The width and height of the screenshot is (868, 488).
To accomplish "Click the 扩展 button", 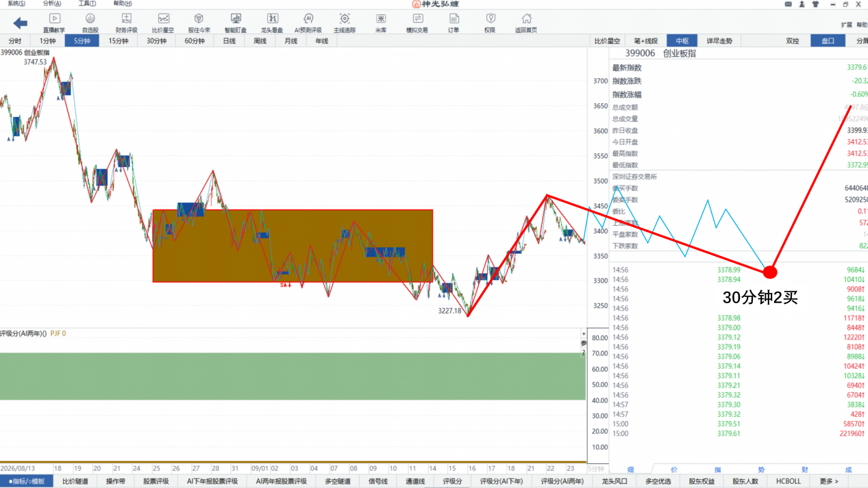I will [846, 25].
